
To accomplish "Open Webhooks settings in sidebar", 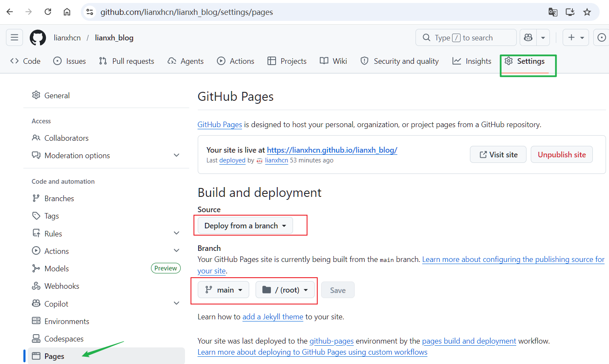I will click(106, 286).
